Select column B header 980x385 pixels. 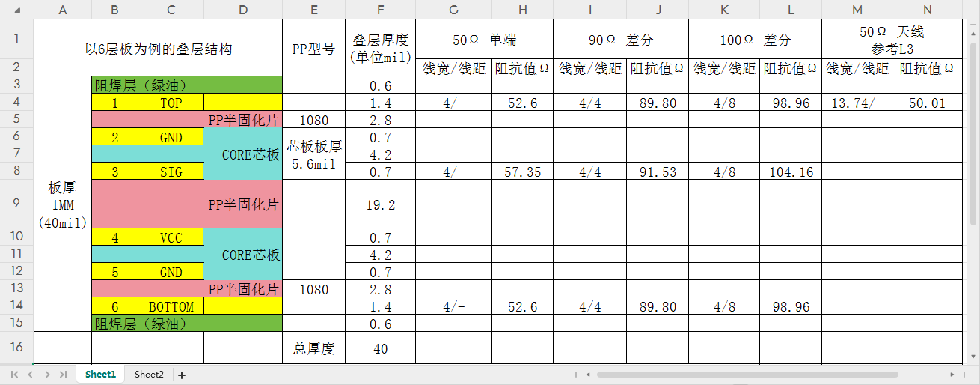click(114, 10)
